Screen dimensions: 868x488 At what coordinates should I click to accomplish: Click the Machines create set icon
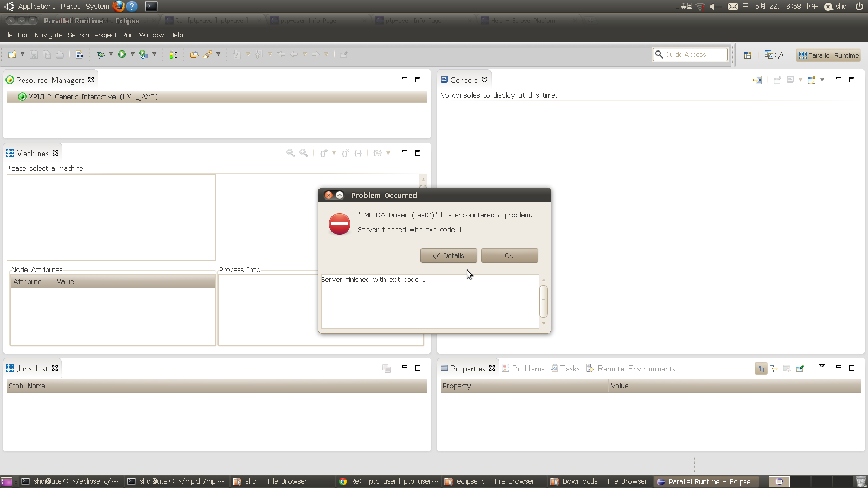(324, 153)
